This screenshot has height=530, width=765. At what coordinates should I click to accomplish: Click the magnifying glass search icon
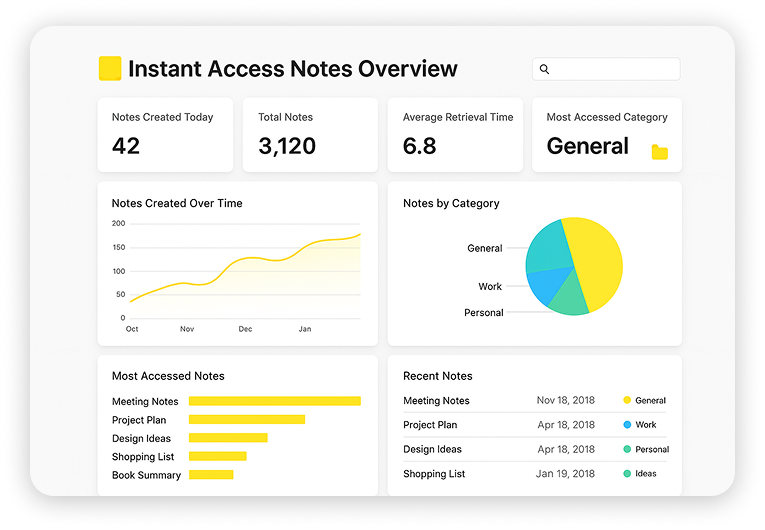pyautogui.click(x=545, y=69)
